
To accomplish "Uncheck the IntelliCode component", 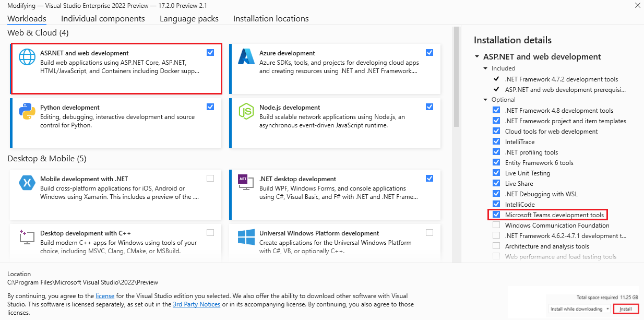I will pos(496,204).
